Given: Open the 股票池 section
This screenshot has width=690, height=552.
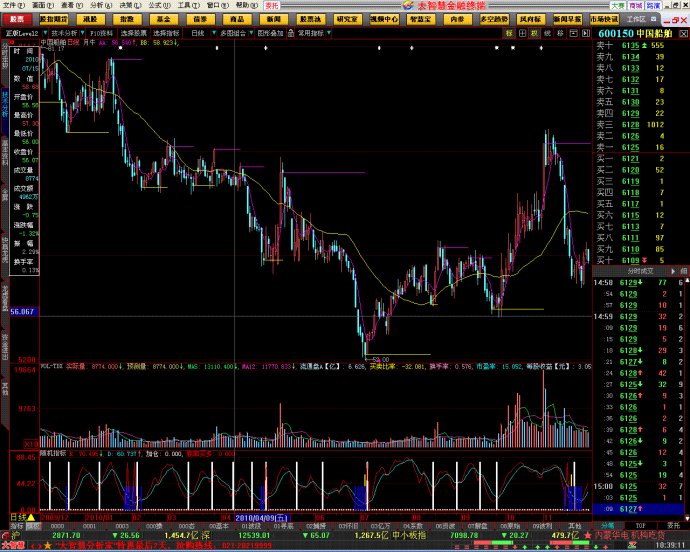Looking at the screenshot, I should coord(311,19).
